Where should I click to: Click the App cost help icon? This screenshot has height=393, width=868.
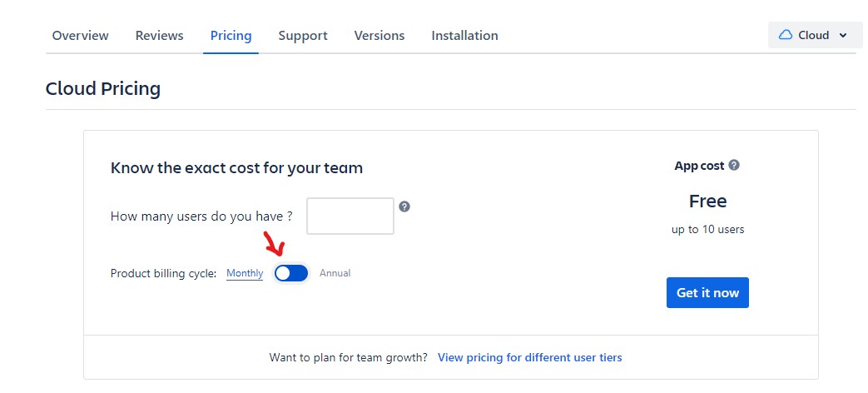[x=734, y=166]
